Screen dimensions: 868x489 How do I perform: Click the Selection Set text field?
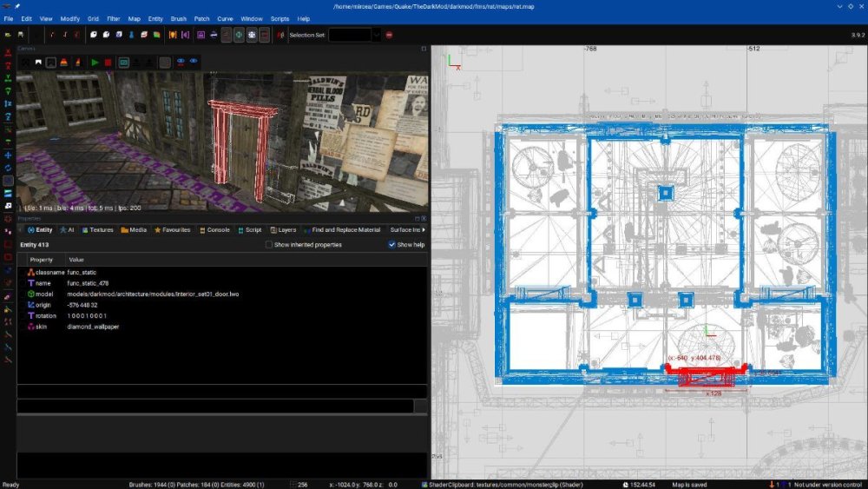pyautogui.click(x=350, y=35)
